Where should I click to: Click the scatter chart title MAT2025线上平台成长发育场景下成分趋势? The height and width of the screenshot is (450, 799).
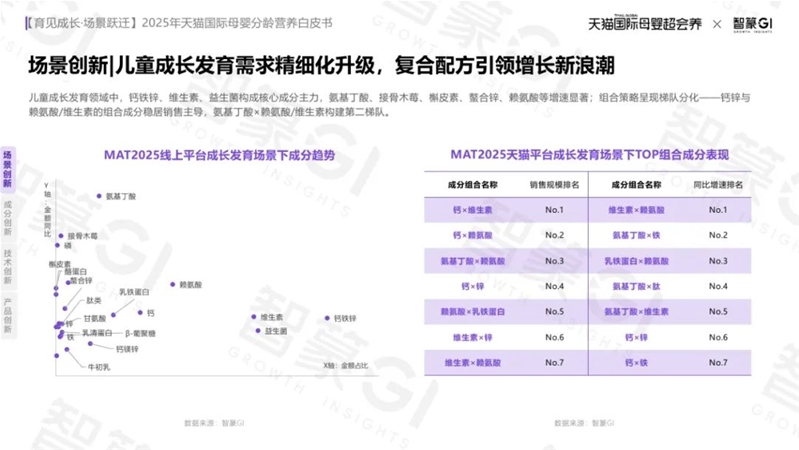tap(219, 155)
